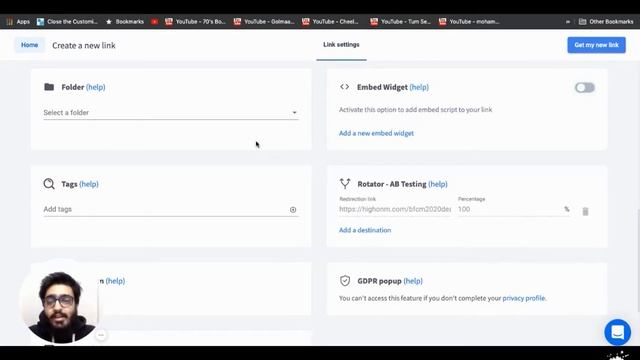Click the Folder section icon

click(49, 87)
